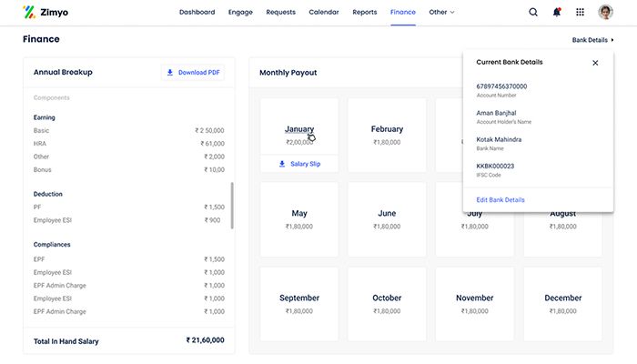
Task: Open the September payout card
Action: (x=298, y=304)
